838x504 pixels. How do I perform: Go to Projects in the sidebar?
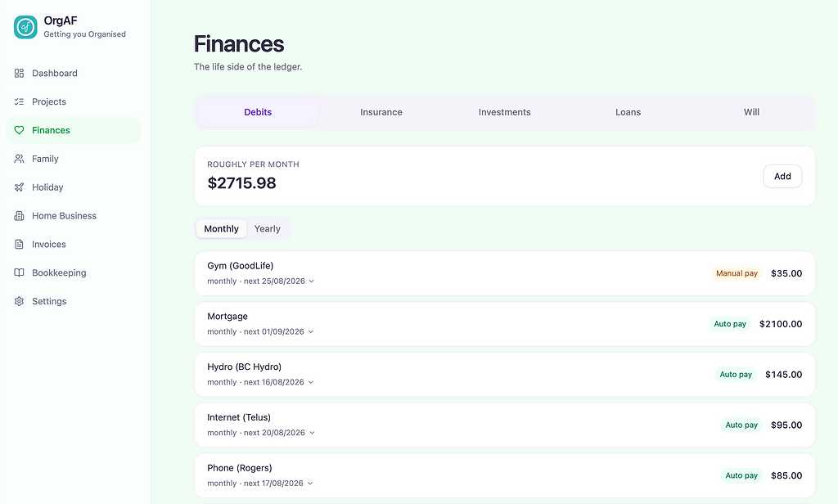pos(73,101)
